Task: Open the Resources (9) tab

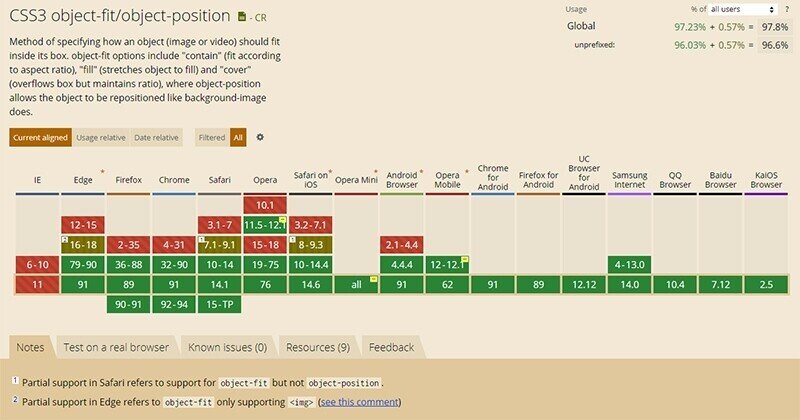Action: [317, 347]
